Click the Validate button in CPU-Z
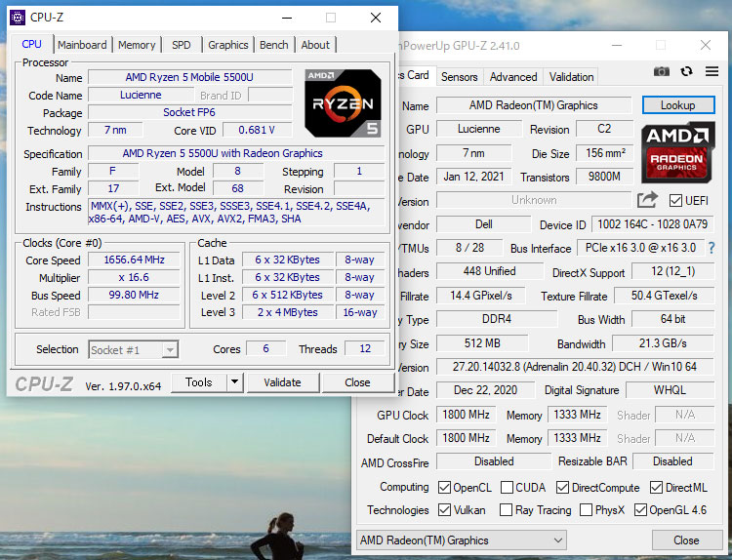The width and height of the screenshot is (732, 560). [x=282, y=382]
